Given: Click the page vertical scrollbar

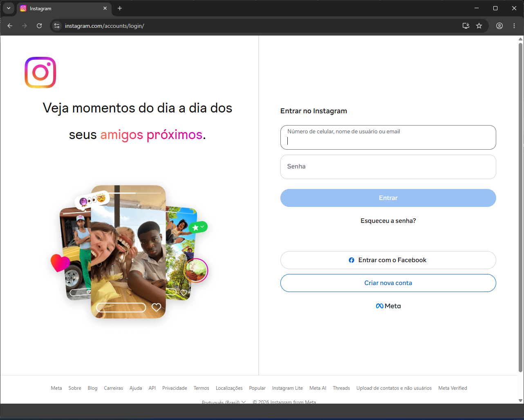Looking at the screenshot, I should tap(520, 207).
